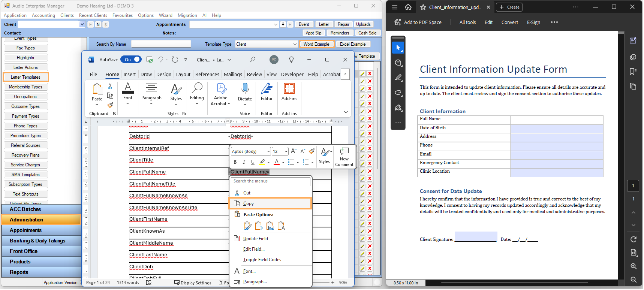The height and width of the screenshot is (290, 644).
Task: Toggle Underline in the mini toolbar
Action: (253, 162)
